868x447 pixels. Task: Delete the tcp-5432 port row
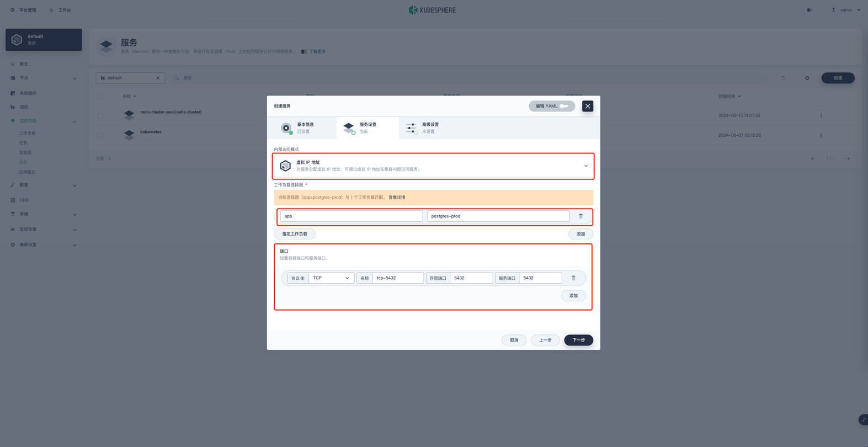(573, 278)
